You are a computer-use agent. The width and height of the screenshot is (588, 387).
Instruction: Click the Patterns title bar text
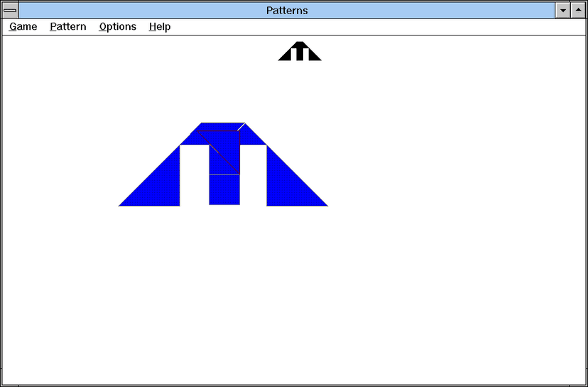coord(287,10)
